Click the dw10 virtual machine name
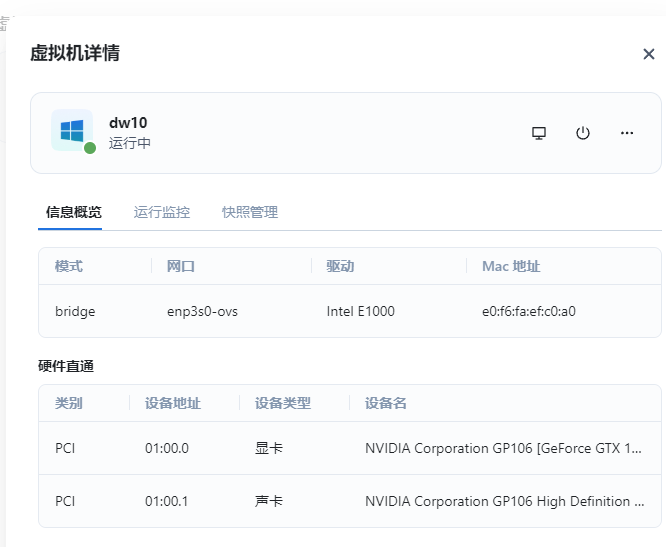This screenshot has width=666, height=547. point(128,123)
